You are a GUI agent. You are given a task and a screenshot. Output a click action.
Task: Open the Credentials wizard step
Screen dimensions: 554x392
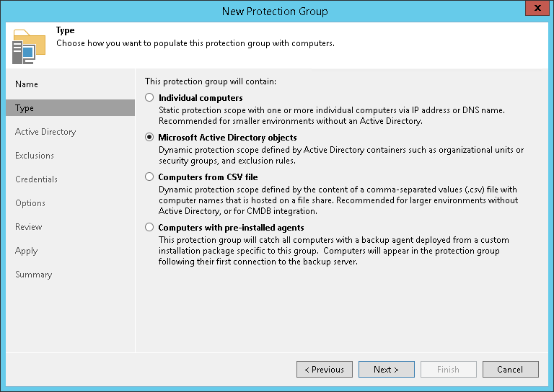[36, 179]
